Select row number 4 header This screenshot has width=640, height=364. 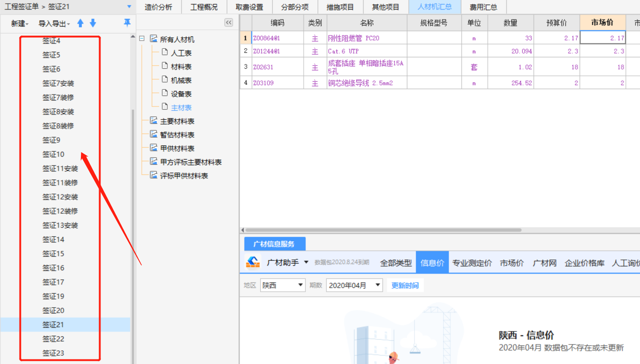pyautogui.click(x=246, y=83)
